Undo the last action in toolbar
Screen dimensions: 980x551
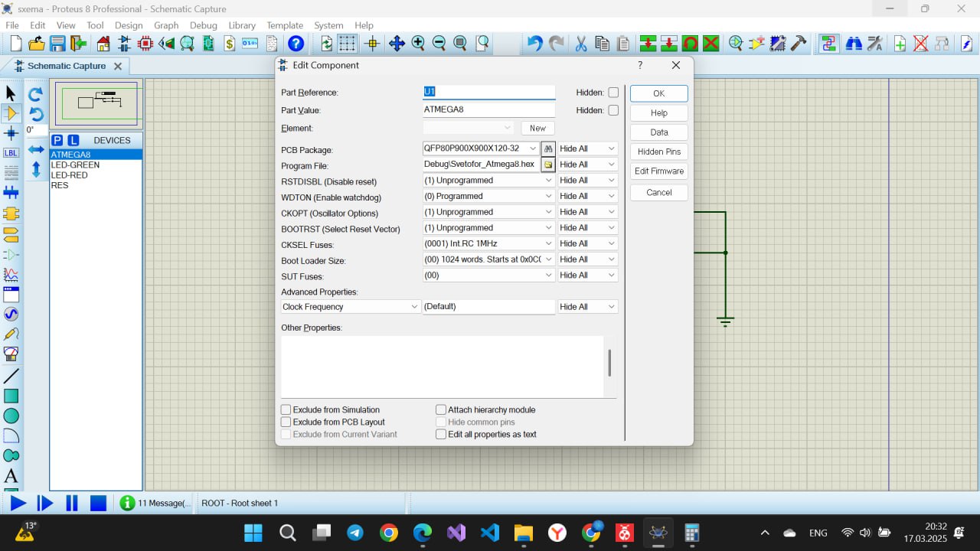pyautogui.click(x=535, y=44)
